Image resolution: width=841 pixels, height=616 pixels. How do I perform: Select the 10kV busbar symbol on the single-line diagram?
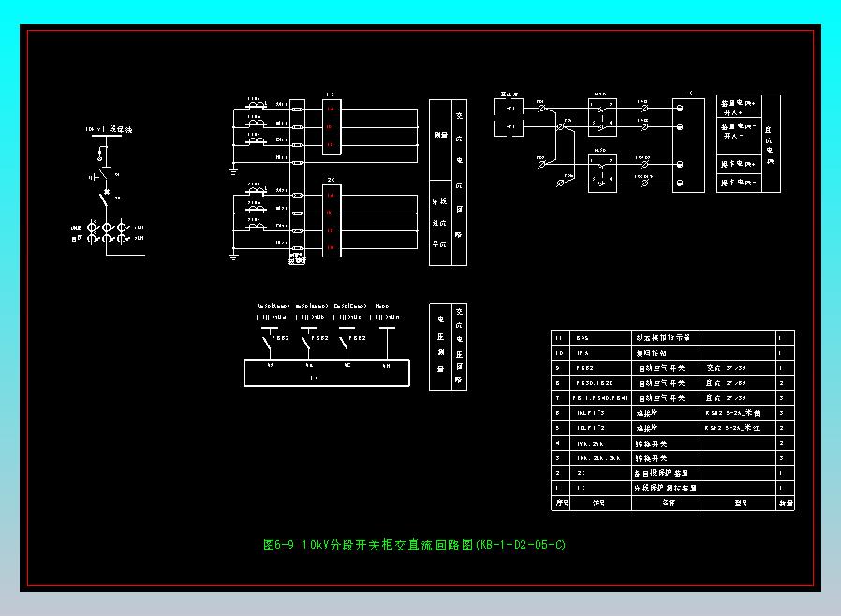tap(107, 136)
